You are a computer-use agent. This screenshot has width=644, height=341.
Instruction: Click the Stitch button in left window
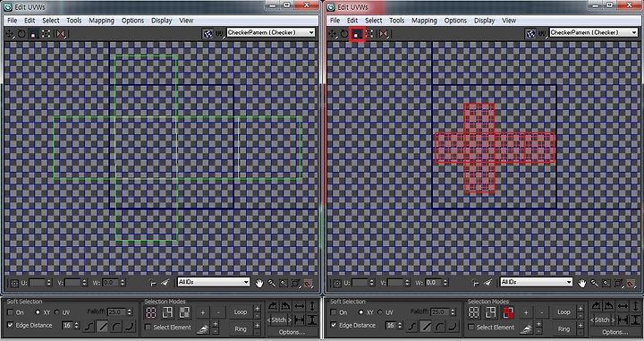[280, 320]
